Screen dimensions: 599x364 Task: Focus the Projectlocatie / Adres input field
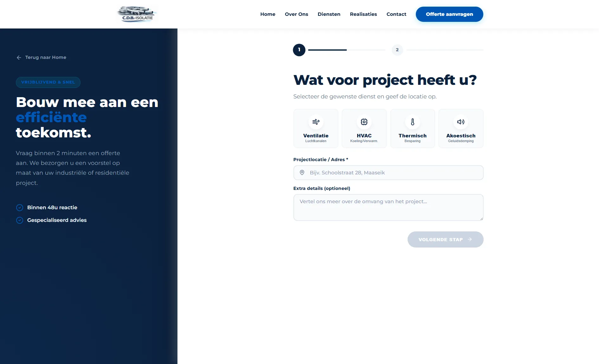pyautogui.click(x=388, y=173)
